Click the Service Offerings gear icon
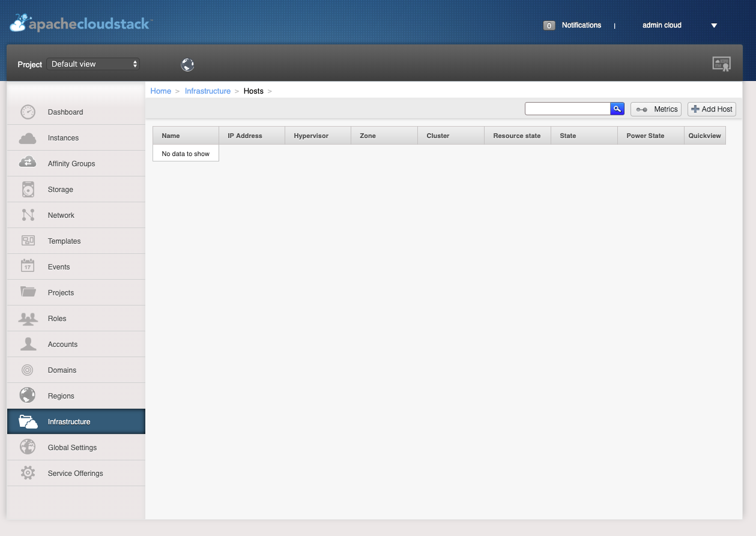756x536 pixels. 28,473
